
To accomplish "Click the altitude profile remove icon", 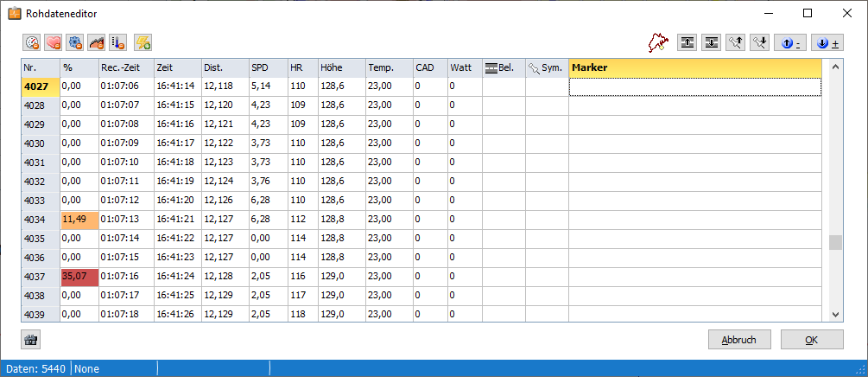I will pos(97,42).
